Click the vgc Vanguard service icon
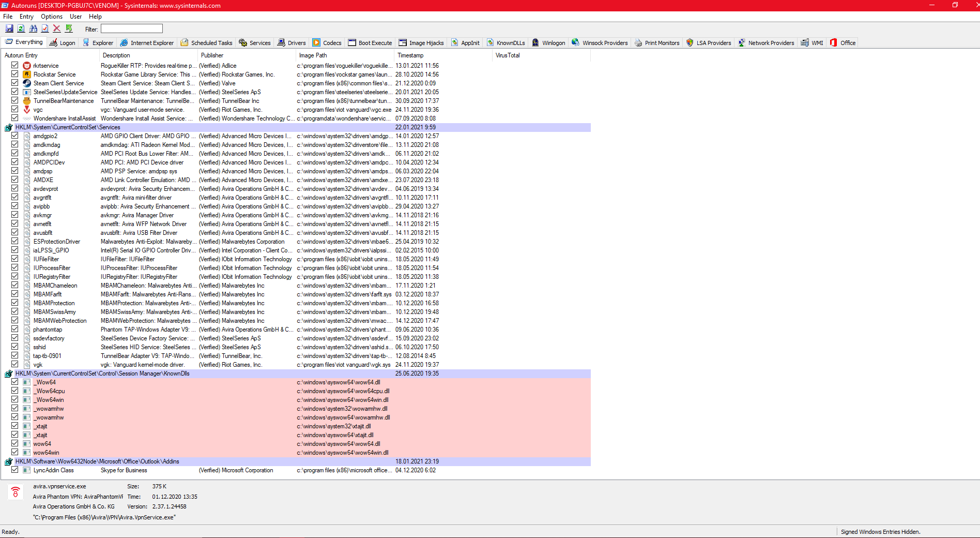This screenshot has width=980, height=538. (x=27, y=110)
